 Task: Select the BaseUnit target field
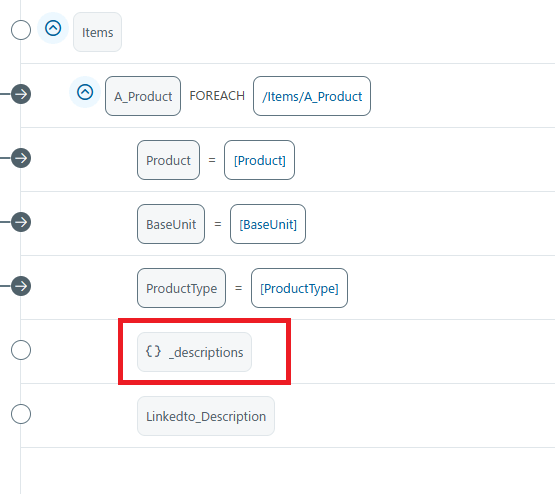pos(171,224)
